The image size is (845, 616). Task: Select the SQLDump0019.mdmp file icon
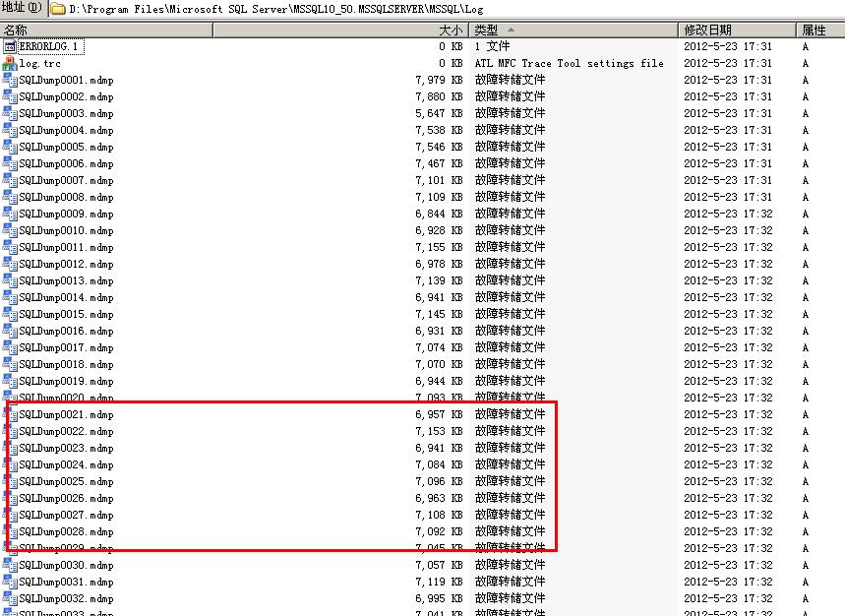10,381
